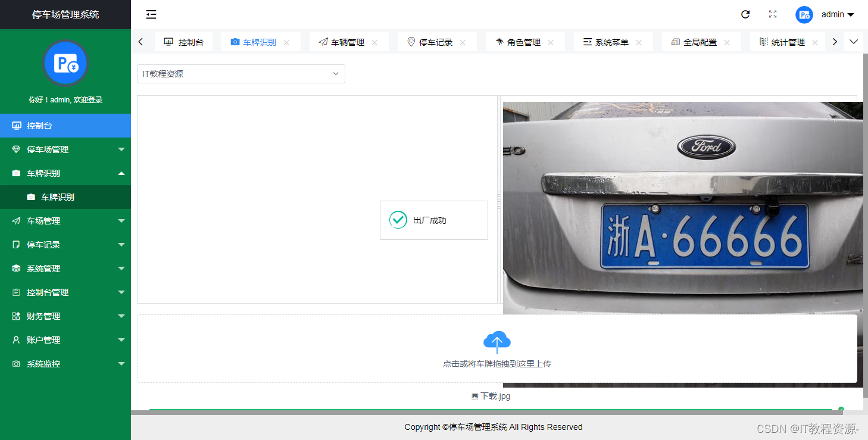Click the admin avatar icon in header

(x=804, y=15)
